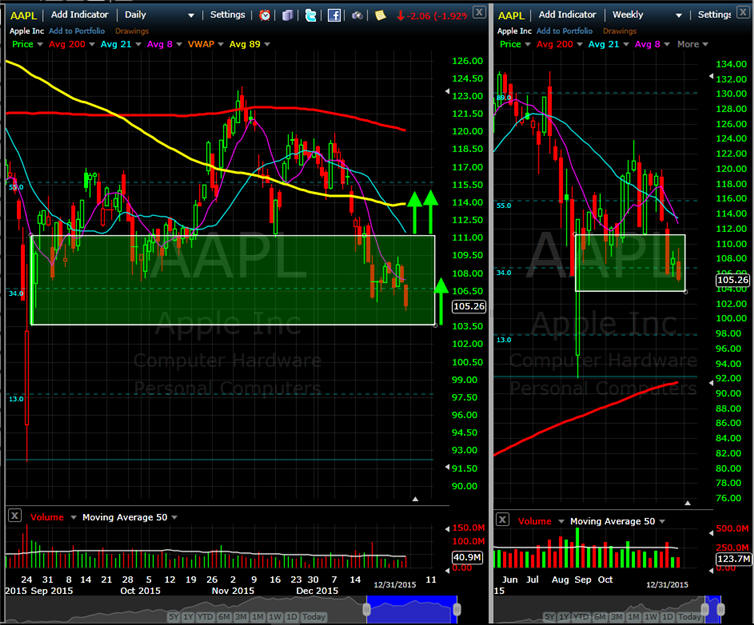Share the daily chart on Facebook
The height and width of the screenshot is (625, 754).
334,15
